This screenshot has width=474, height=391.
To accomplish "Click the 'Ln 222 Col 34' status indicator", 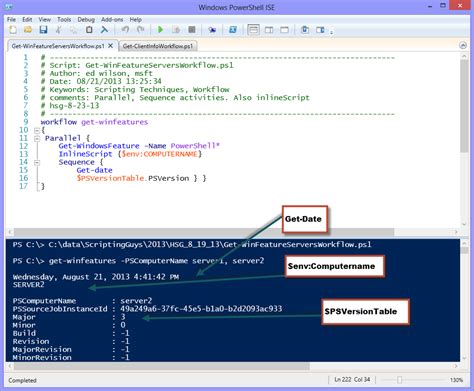I will point(352,380).
